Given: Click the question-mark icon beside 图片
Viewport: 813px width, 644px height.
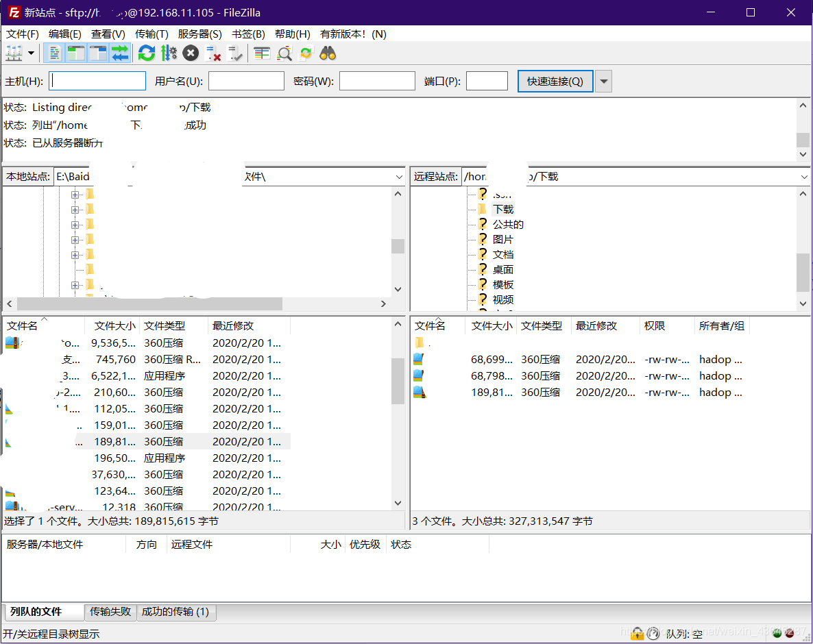Looking at the screenshot, I should pyautogui.click(x=482, y=239).
